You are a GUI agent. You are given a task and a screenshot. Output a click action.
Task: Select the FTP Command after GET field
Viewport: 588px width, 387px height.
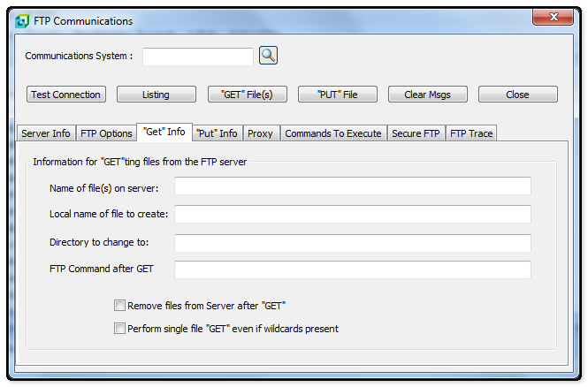coord(352,269)
